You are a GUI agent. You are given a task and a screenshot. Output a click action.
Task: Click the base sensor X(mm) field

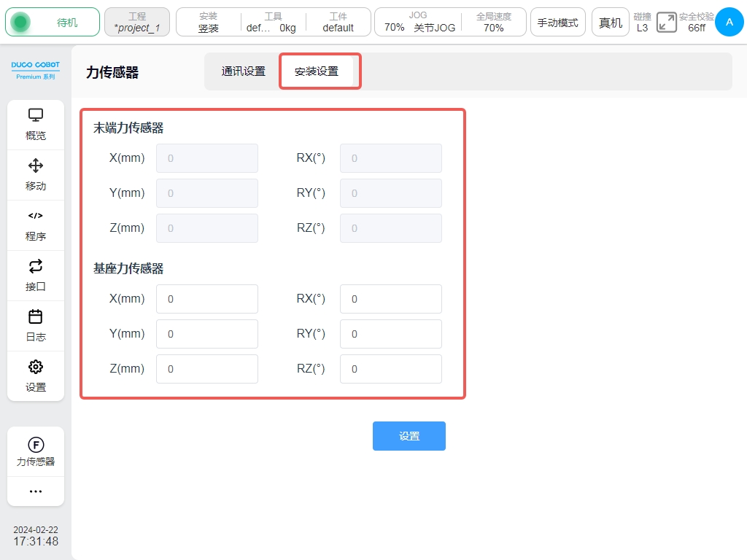pyautogui.click(x=207, y=299)
